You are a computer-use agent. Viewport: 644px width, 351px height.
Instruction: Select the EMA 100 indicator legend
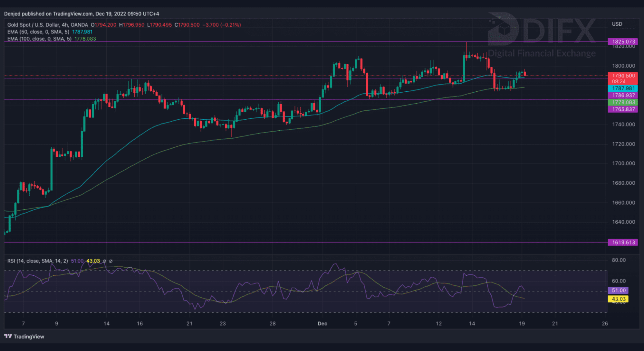39,39
